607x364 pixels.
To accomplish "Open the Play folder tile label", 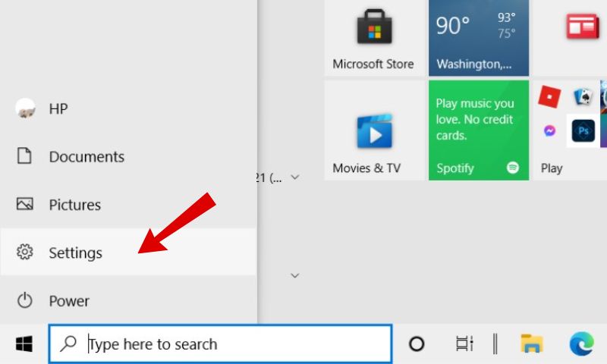I will pos(552,168).
